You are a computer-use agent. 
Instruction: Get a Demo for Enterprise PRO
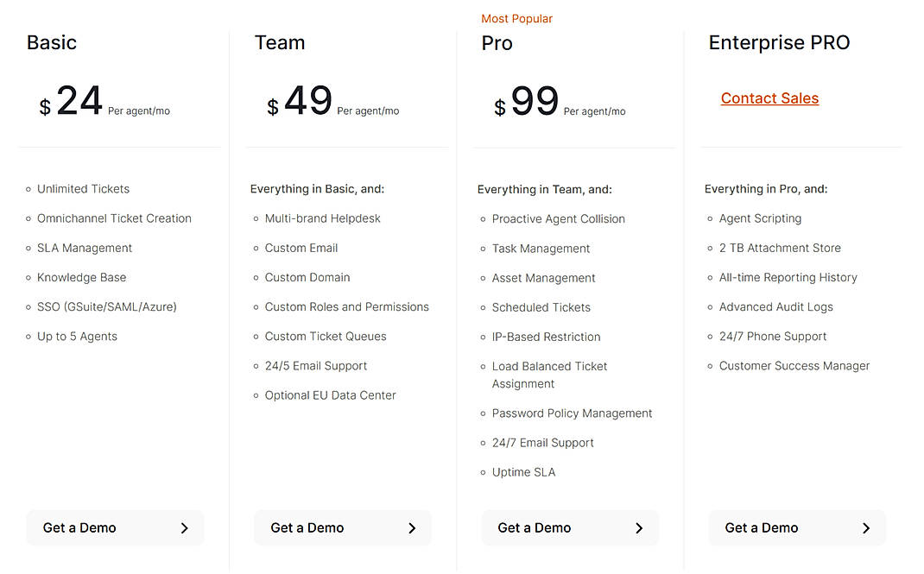[761, 528]
